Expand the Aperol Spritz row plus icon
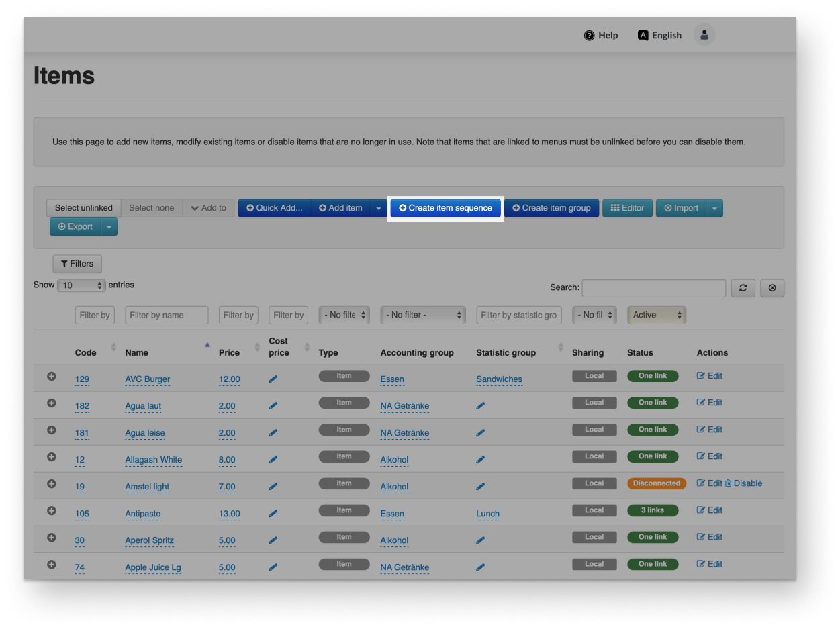The image size is (840, 629). (x=51, y=537)
